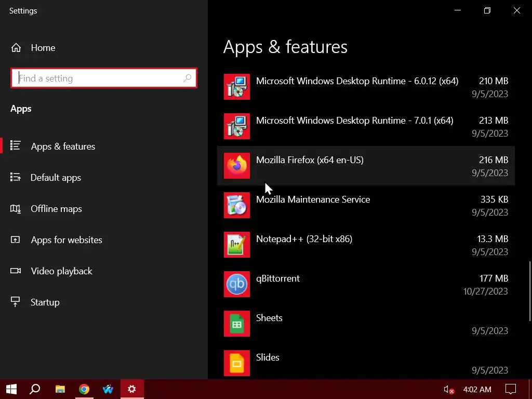This screenshot has height=399, width=532.
Task: Click the 13.3 MB size value
Action: tap(493, 239)
